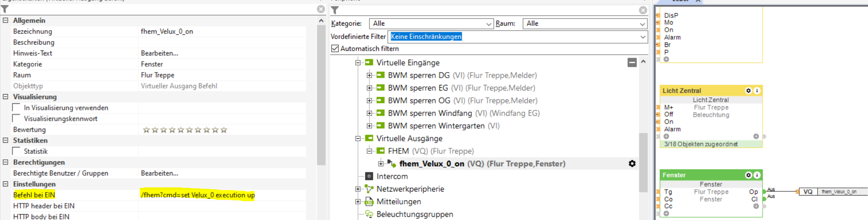868x220 pixels.
Task: Select VQ fhem_Velux_0_on block on canvas
Action: (x=834, y=192)
